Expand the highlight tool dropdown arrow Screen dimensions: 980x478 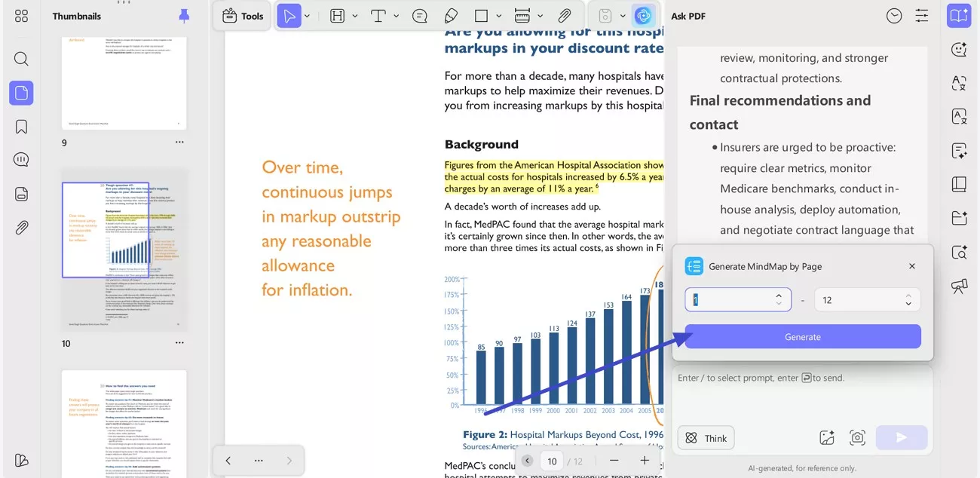(355, 16)
